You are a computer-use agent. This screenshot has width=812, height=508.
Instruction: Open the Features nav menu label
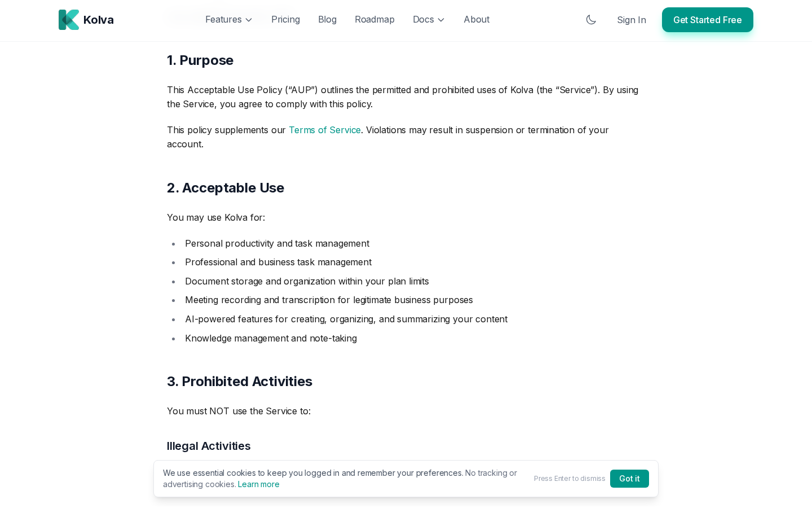tap(223, 20)
